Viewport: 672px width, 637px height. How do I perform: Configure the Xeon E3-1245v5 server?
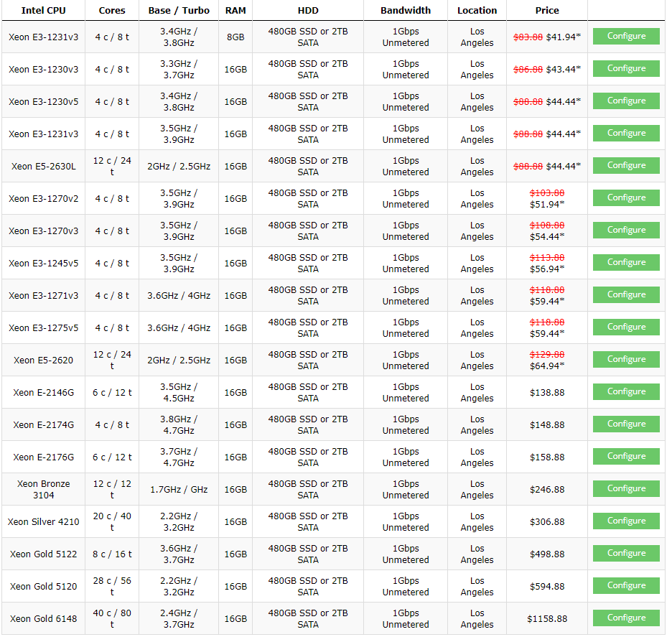coord(626,262)
